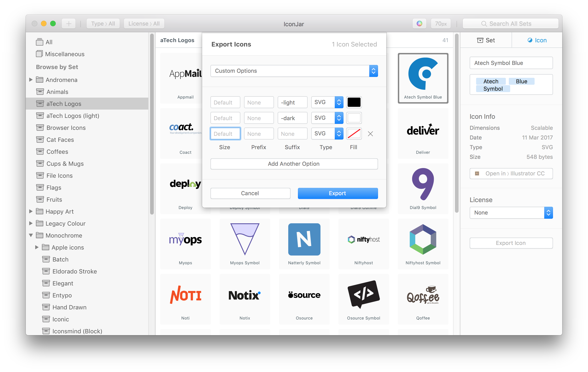The image size is (588, 372).
Task: Click the Cancel button
Action: pyautogui.click(x=250, y=193)
